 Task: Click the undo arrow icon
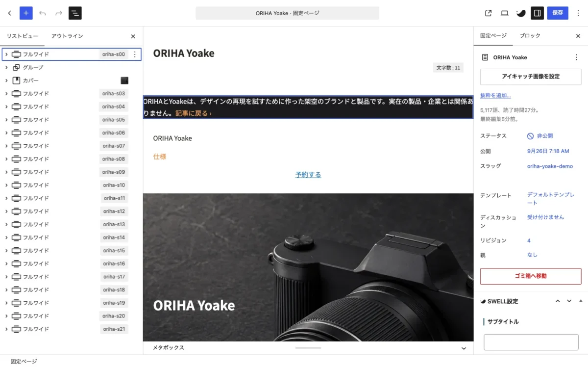pyautogui.click(x=43, y=13)
